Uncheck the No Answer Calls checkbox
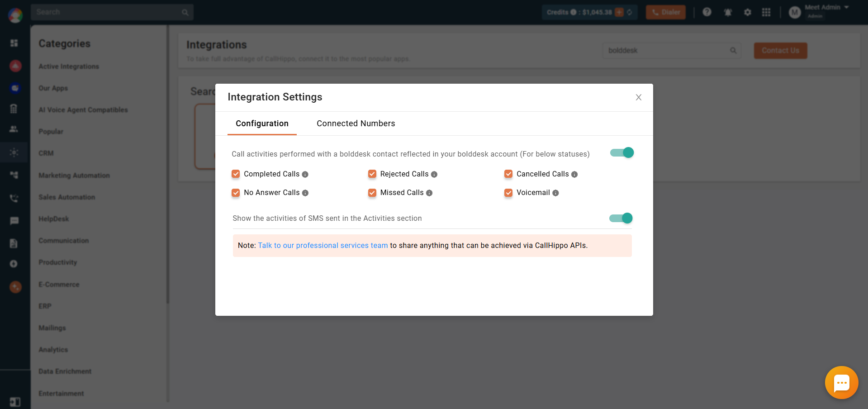Image resolution: width=868 pixels, height=409 pixels. click(236, 193)
